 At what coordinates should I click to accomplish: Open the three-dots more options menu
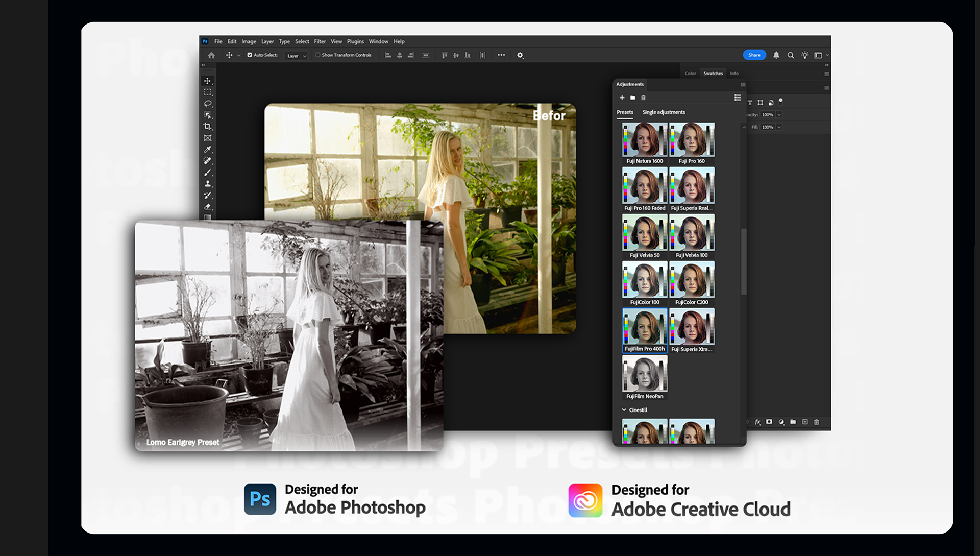[501, 55]
